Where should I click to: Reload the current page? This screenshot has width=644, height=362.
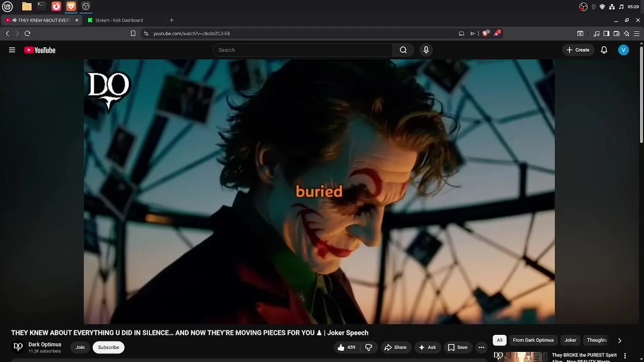click(27, 33)
